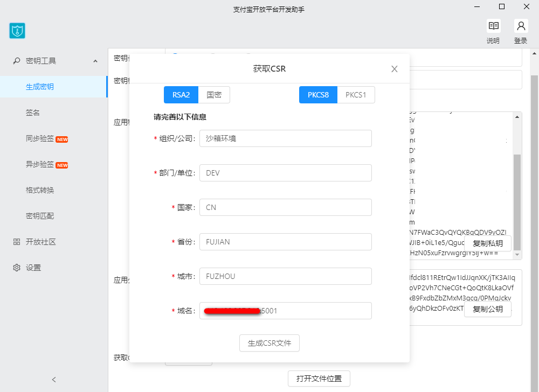This screenshot has width=539, height=392.
Task: Click the private key box scroll-up arrow
Action: (517, 117)
